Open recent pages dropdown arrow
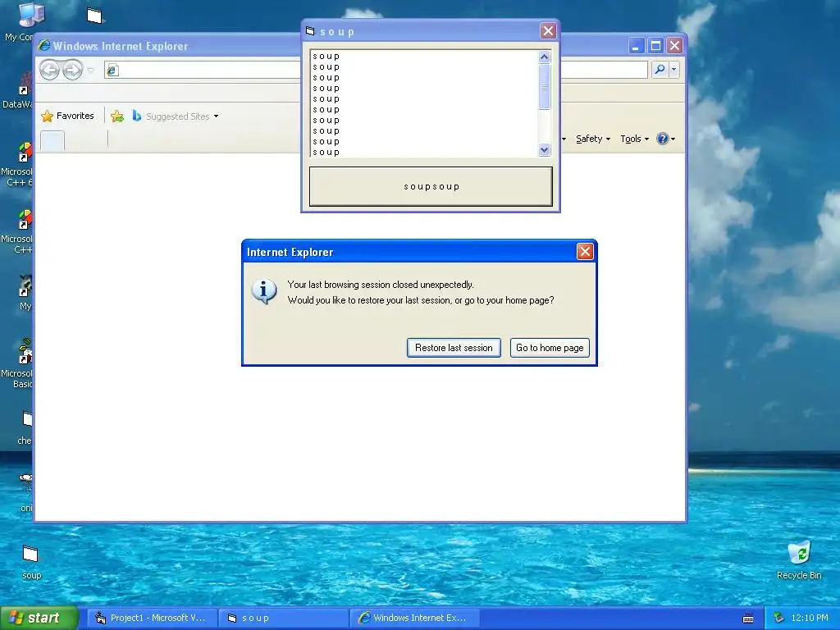The width and height of the screenshot is (840, 630). (x=90, y=71)
